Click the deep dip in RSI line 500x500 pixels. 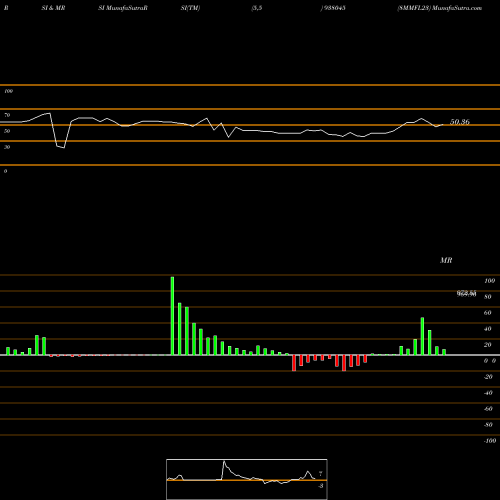[60, 146]
